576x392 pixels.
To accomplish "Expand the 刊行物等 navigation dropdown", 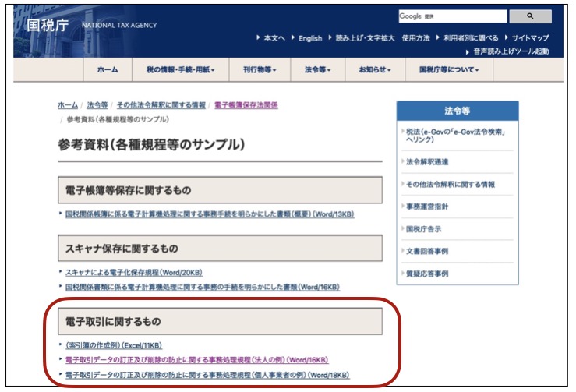I will coord(259,69).
